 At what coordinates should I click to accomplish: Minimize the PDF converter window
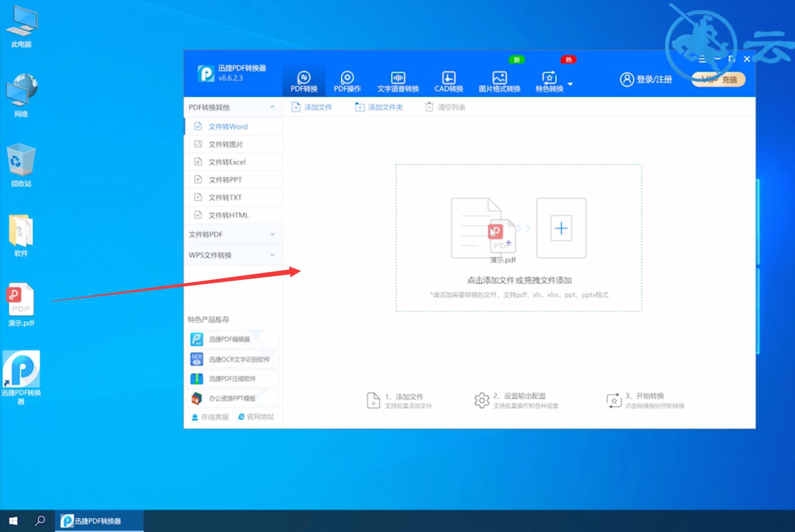click(x=718, y=59)
